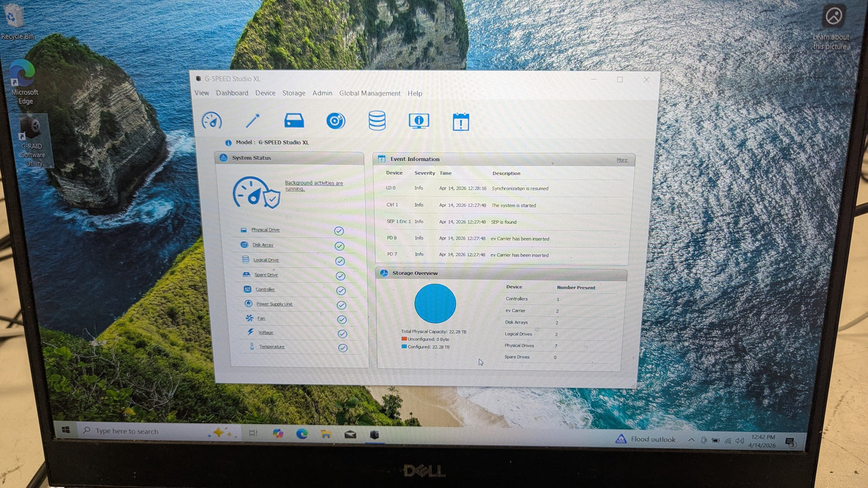Click the thermometer Temperature icon
The height and width of the screenshot is (488, 868).
pyautogui.click(x=252, y=346)
